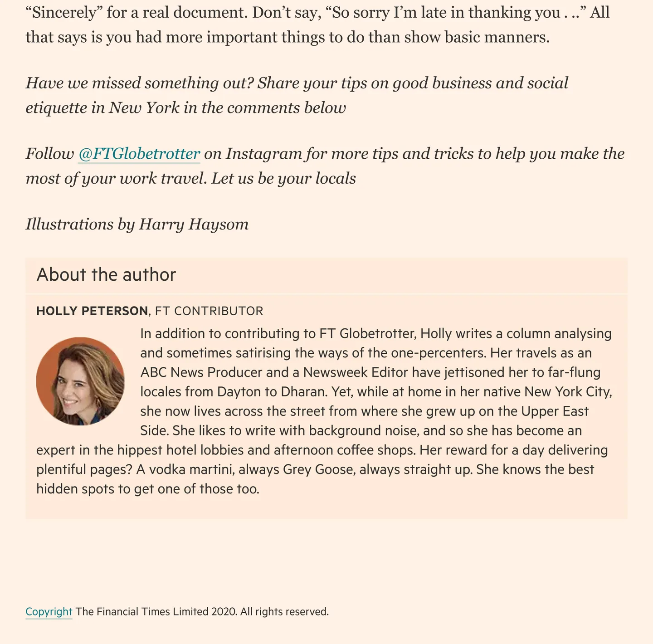The image size is (653, 644).
Task: Click 'etiquette in New York' italic text
Action: pos(102,108)
